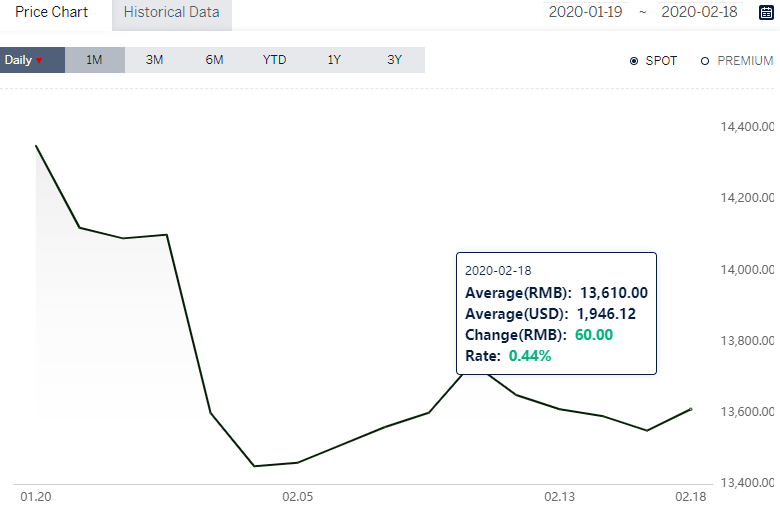The image size is (780, 513).
Task: Choose the 6M time range
Action: (x=214, y=60)
